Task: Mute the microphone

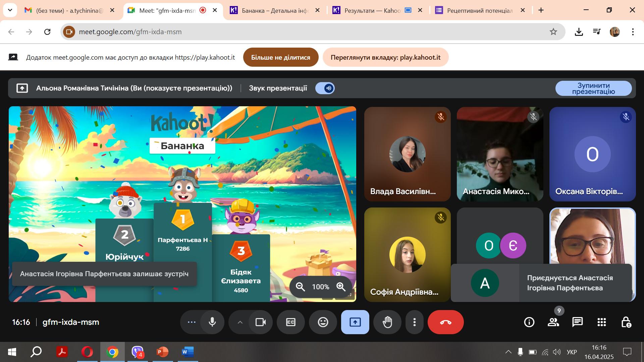Action: coord(212,322)
